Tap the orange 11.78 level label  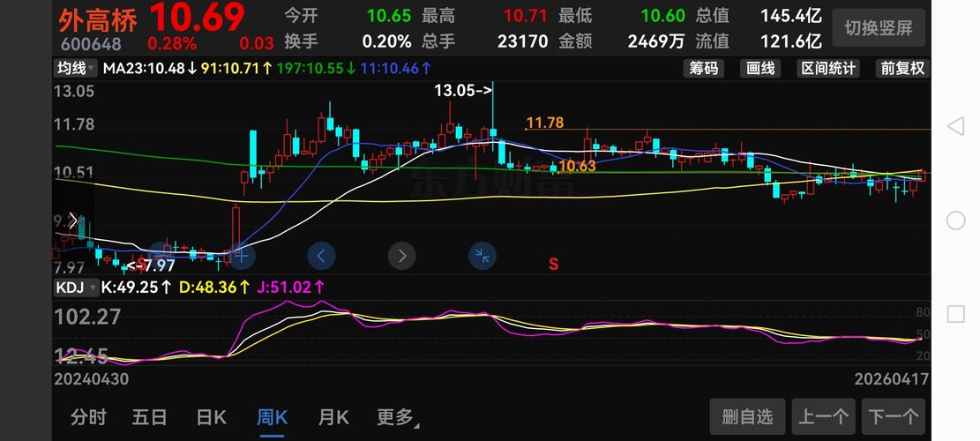tap(545, 123)
